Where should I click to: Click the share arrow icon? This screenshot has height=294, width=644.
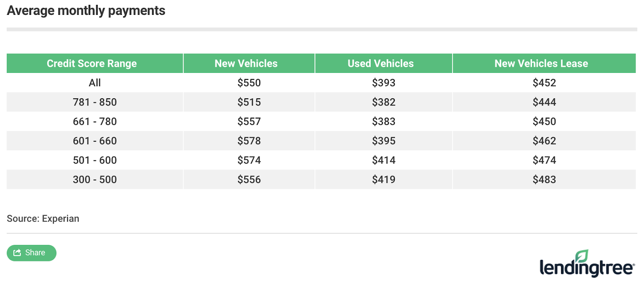click(17, 253)
